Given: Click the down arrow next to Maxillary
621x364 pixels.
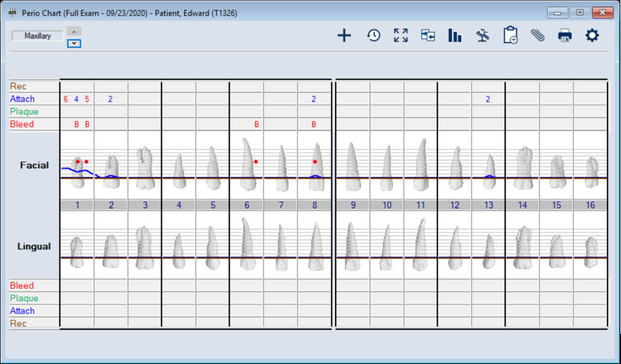Looking at the screenshot, I should click(x=74, y=43).
